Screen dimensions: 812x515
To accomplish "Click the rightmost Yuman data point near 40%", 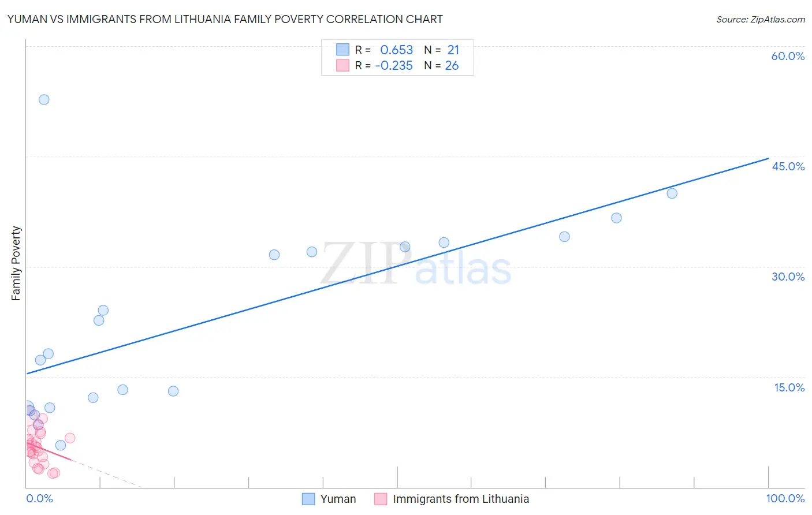I will pos(672,193).
